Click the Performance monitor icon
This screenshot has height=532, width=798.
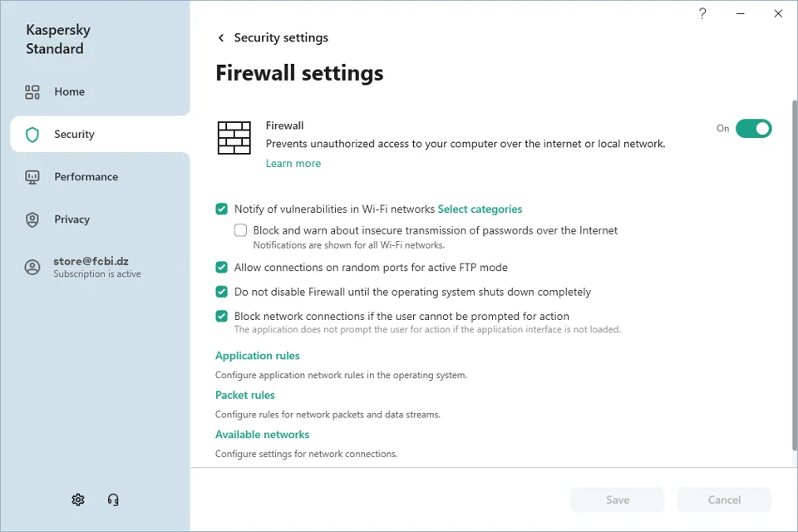pos(32,177)
